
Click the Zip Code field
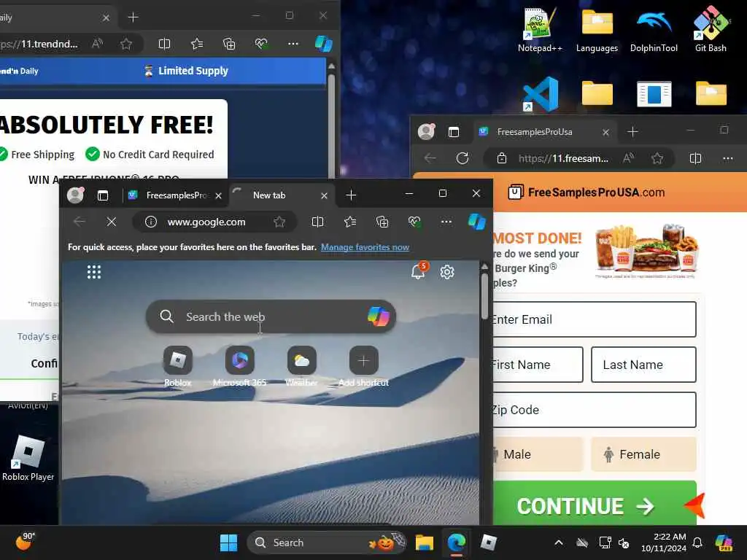[594, 410]
